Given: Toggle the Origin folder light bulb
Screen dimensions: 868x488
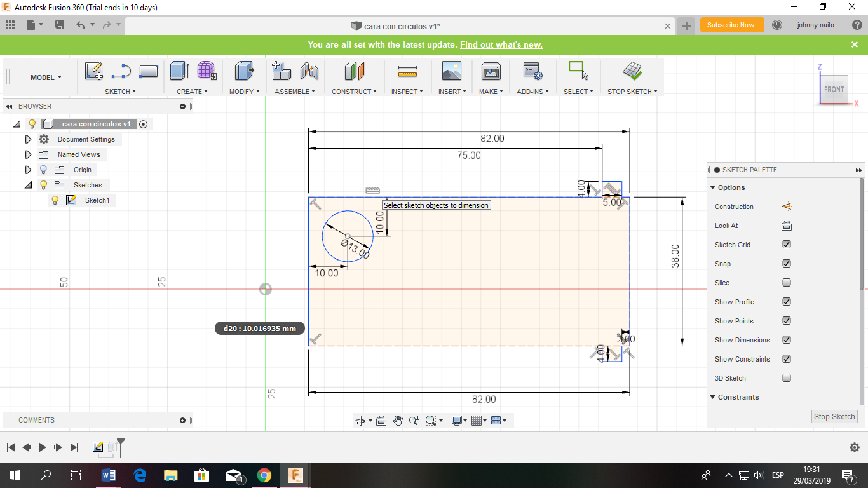Looking at the screenshot, I should (43, 170).
